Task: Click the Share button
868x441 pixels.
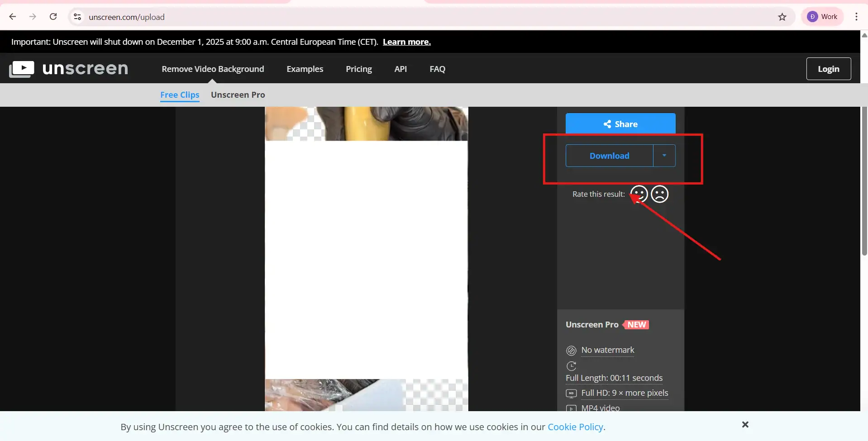Action: click(620, 123)
